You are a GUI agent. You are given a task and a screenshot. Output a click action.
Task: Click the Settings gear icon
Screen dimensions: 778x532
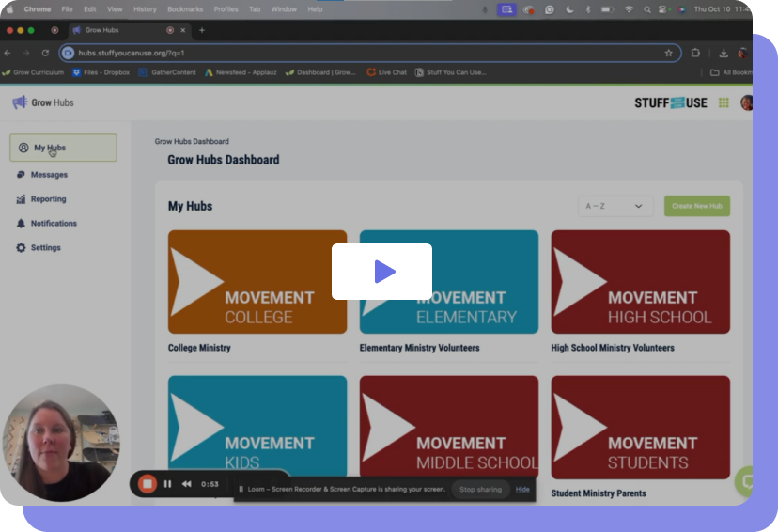pyautogui.click(x=21, y=247)
